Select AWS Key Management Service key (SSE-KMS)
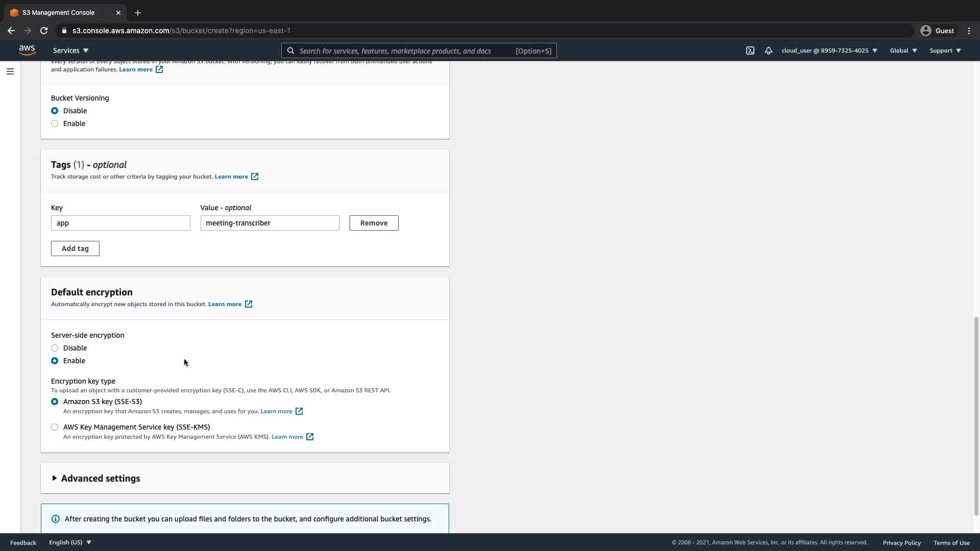The image size is (980, 551). pos(55,427)
